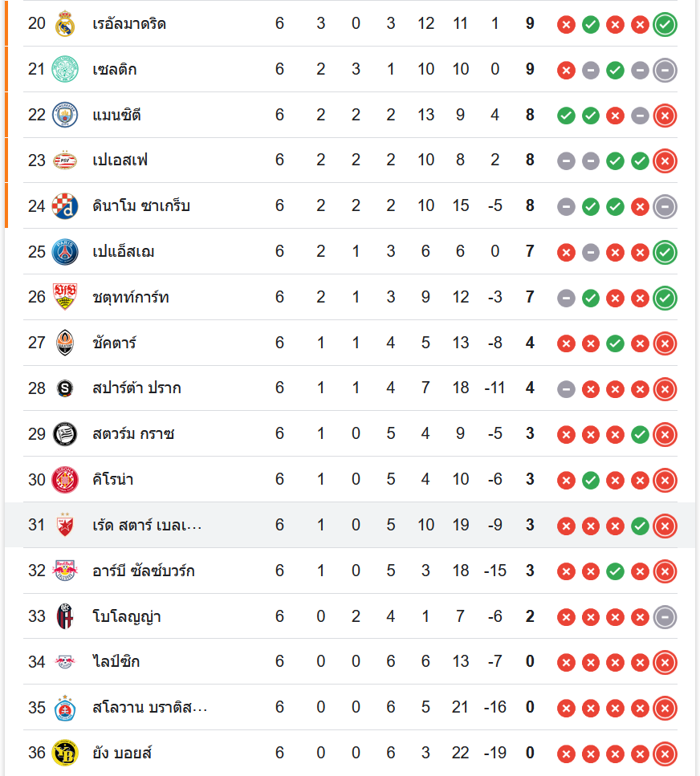Open the อาร์บี ซัลซ์บวร์ก team link
700x776 pixels.
tap(144, 571)
